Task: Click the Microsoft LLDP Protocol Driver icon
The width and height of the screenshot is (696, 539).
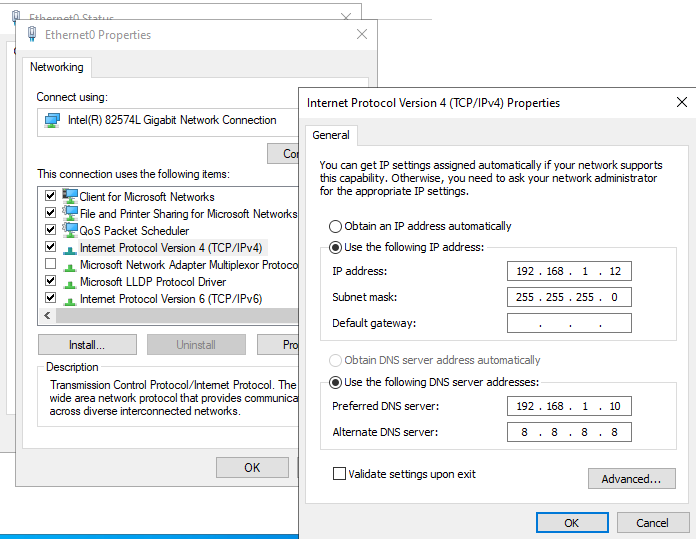Action: [x=70, y=283]
